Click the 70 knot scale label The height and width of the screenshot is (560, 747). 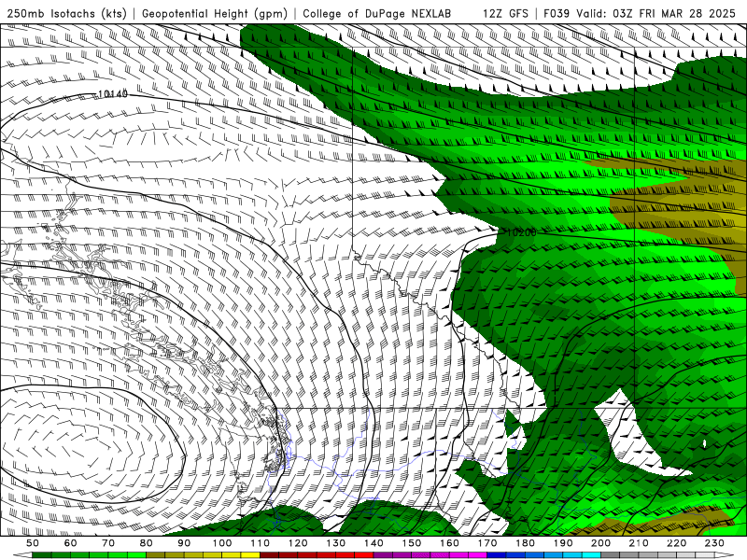point(108,543)
